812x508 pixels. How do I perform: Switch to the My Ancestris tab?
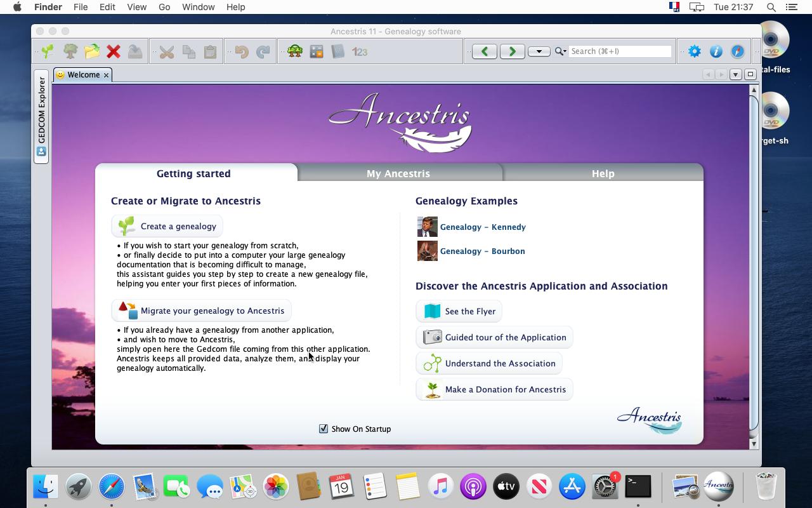[398, 173]
